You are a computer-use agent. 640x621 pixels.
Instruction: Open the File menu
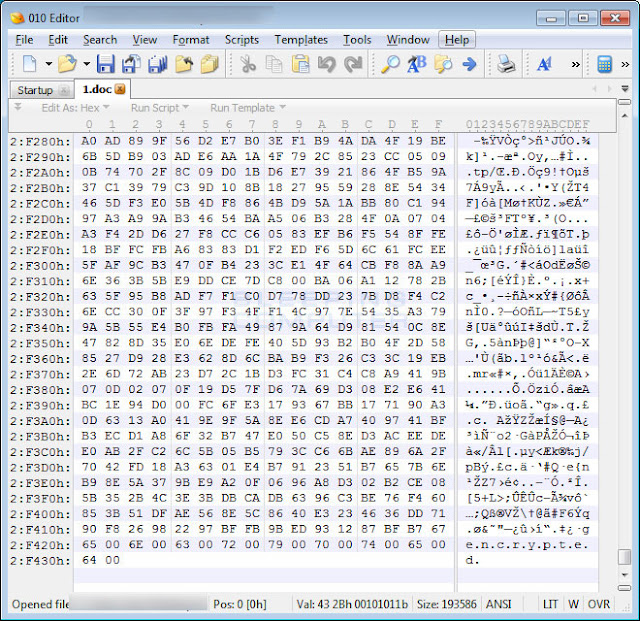[x=24, y=40]
